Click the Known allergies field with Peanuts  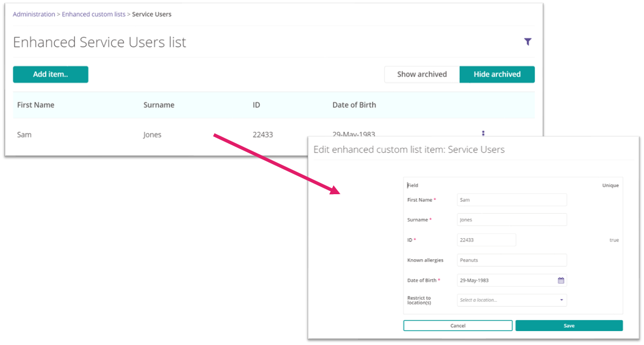[512, 260]
